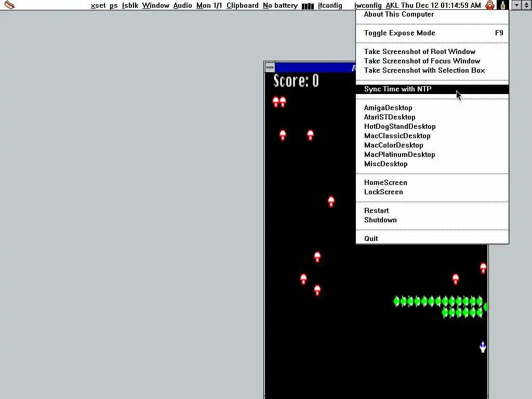The image size is (532, 399).
Task: Switch to HotDogStandDesktop theme
Action: (432, 127)
